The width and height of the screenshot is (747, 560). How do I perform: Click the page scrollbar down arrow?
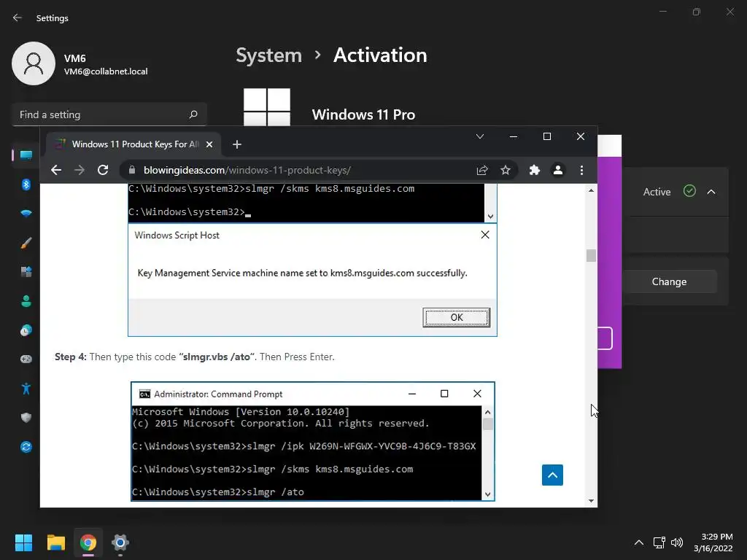[591, 501]
